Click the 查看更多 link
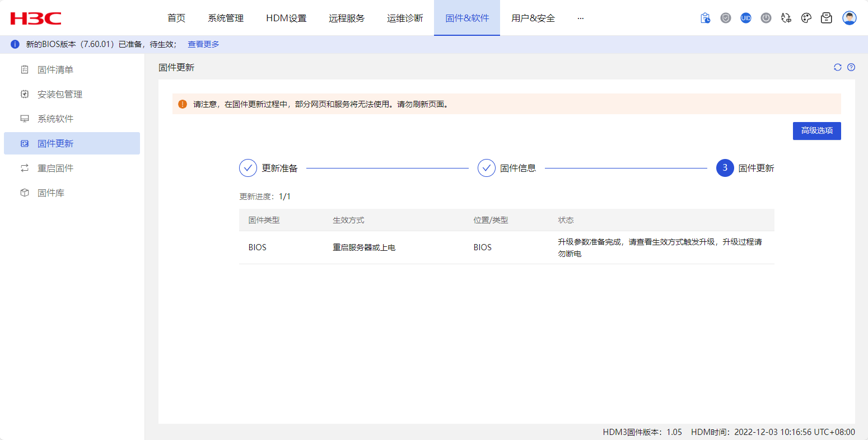The width and height of the screenshot is (868, 440). point(203,44)
